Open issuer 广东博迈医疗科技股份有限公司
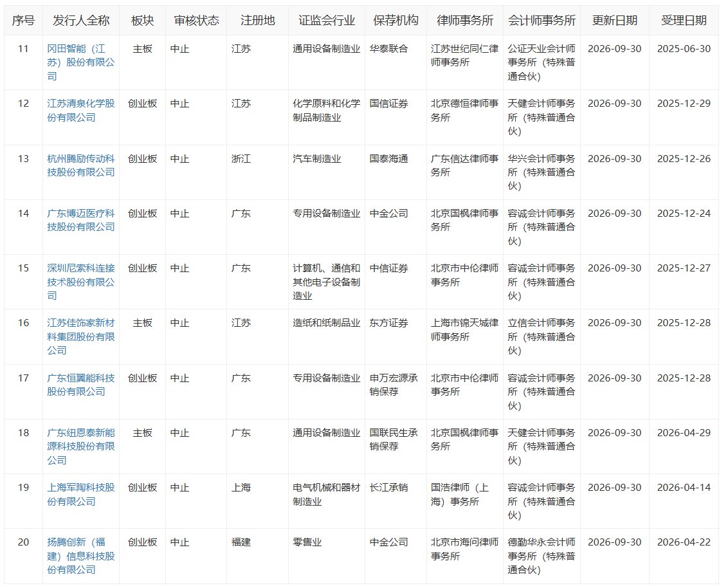The image size is (728, 588). (x=81, y=220)
